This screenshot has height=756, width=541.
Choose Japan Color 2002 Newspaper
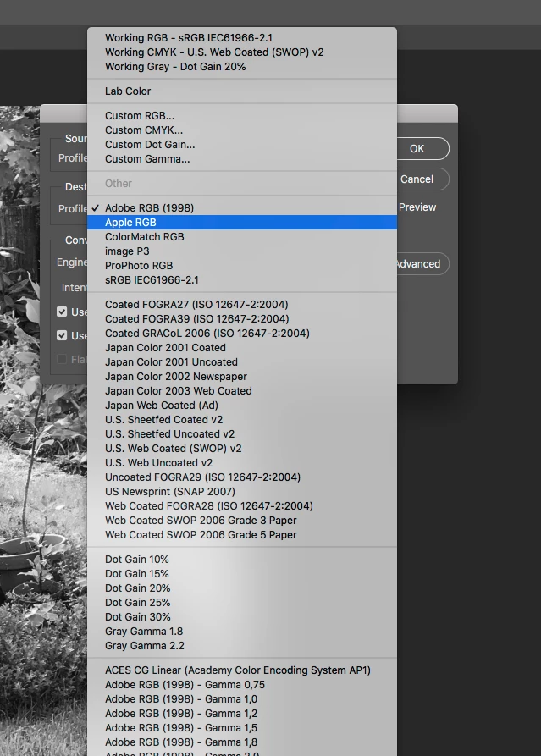coord(242,377)
